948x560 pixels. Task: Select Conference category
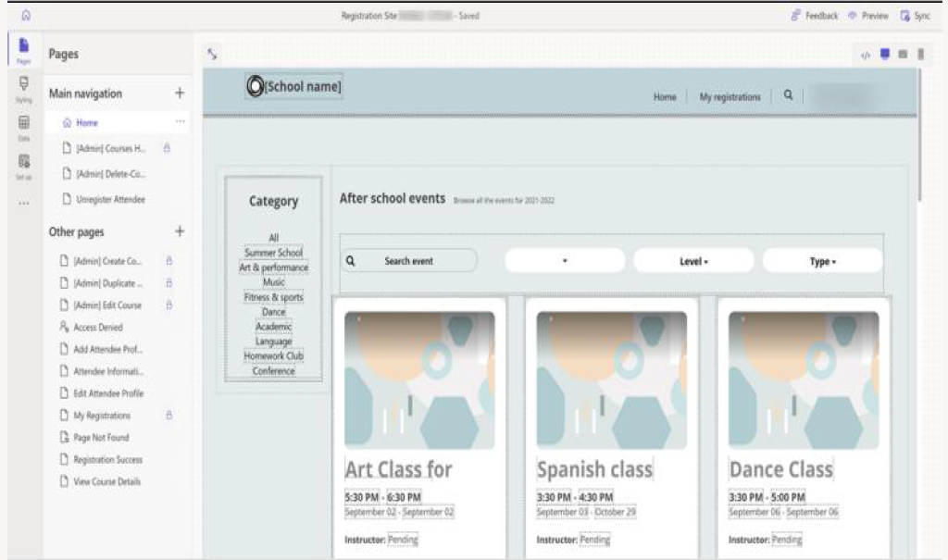274,371
